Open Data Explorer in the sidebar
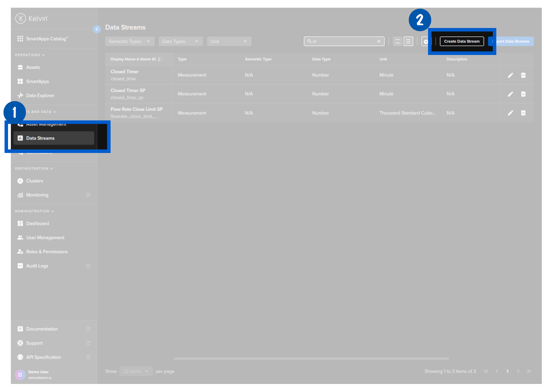The image size is (553, 392). (x=40, y=96)
